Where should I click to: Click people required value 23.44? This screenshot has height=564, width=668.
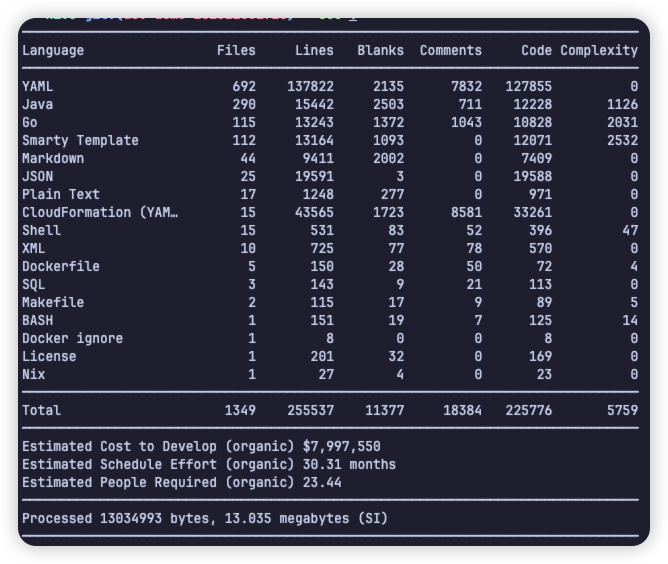322,482
